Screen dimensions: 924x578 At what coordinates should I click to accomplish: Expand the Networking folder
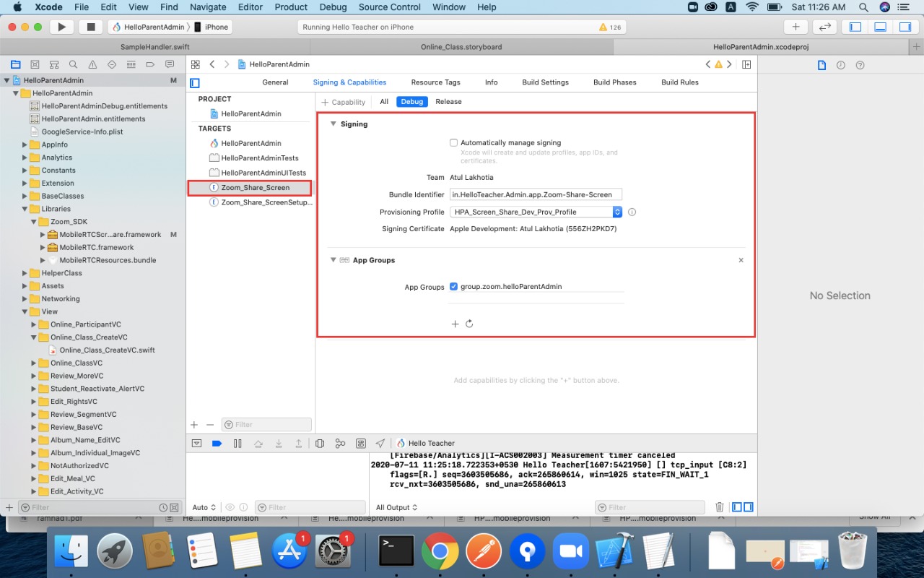(x=25, y=299)
